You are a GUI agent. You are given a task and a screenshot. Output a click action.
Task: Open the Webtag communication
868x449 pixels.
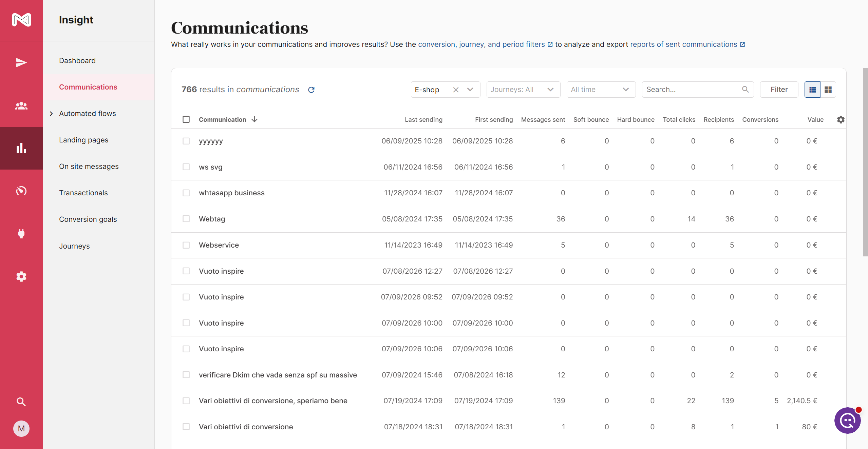coord(212,219)
